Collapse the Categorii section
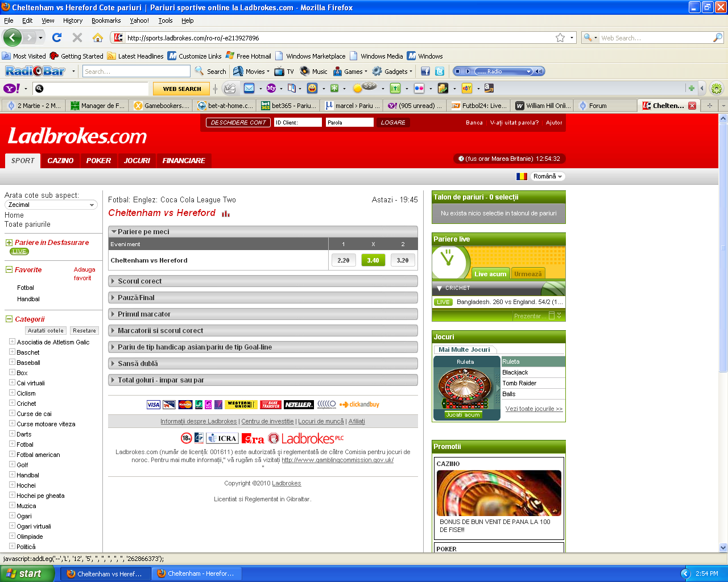Image resolution: width=728 pixels, height=582 pixels. [x=9, y=319]
